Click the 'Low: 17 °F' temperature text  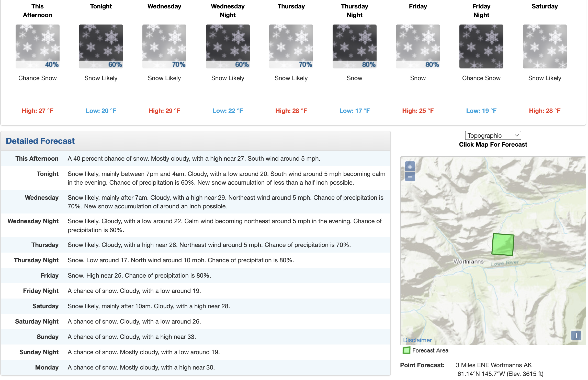tap(355, 111)
